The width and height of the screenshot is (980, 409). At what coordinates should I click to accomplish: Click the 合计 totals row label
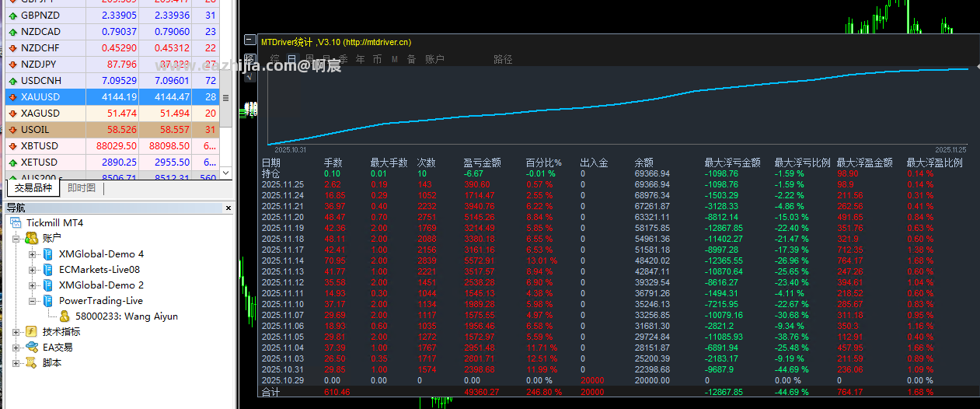pos(271,393)
